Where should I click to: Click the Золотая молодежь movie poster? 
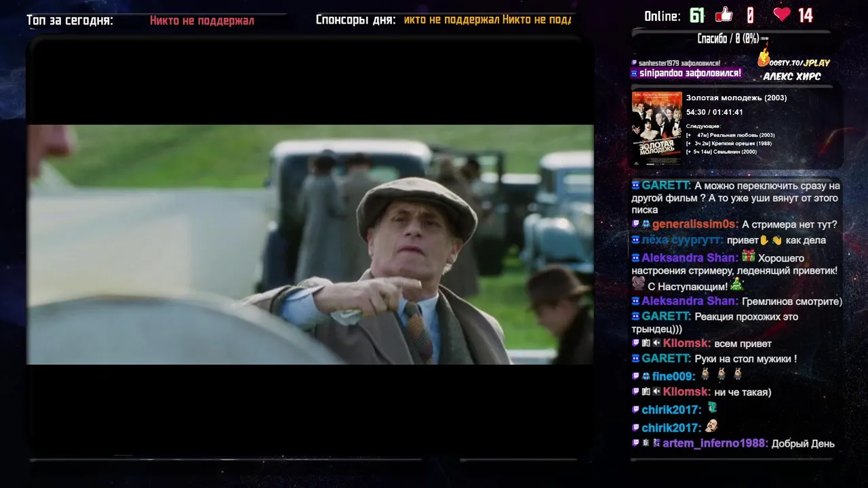656,128
